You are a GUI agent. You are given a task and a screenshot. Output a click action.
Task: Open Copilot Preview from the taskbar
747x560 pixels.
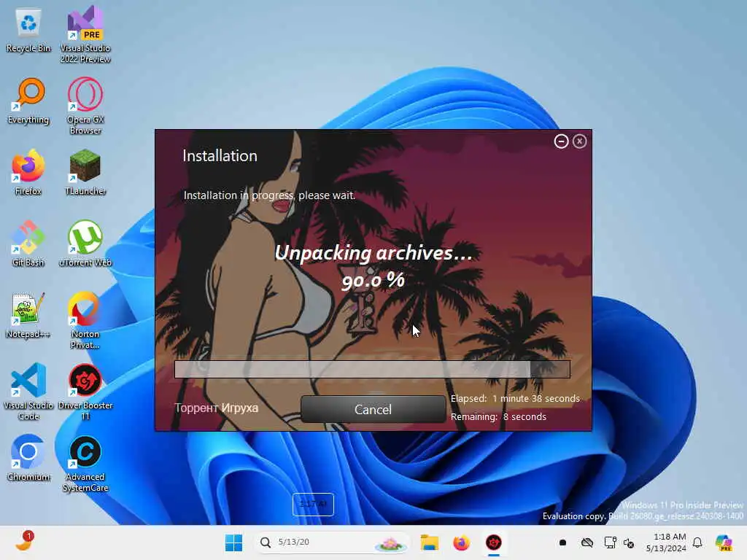[724, 542]
